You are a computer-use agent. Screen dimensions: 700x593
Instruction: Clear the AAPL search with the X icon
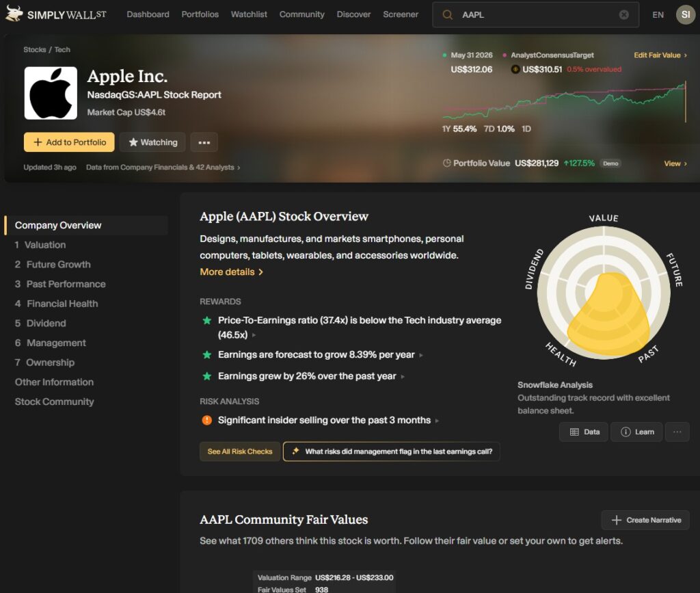point(623,15)
